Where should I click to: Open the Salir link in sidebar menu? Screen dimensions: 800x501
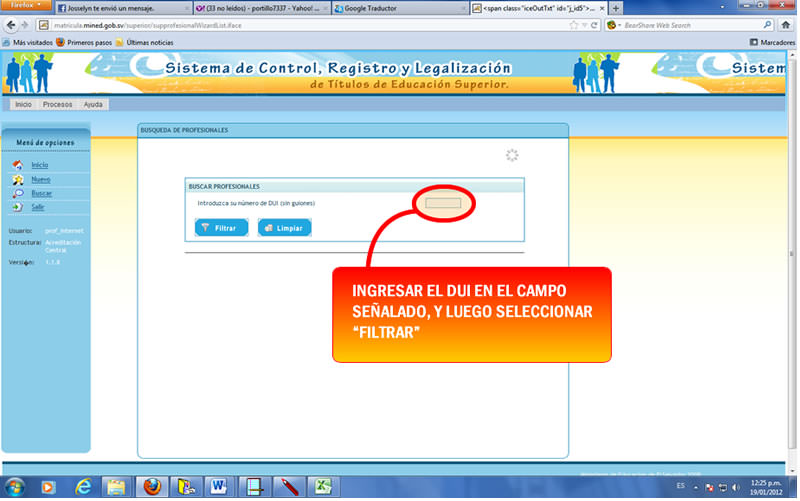38,207
